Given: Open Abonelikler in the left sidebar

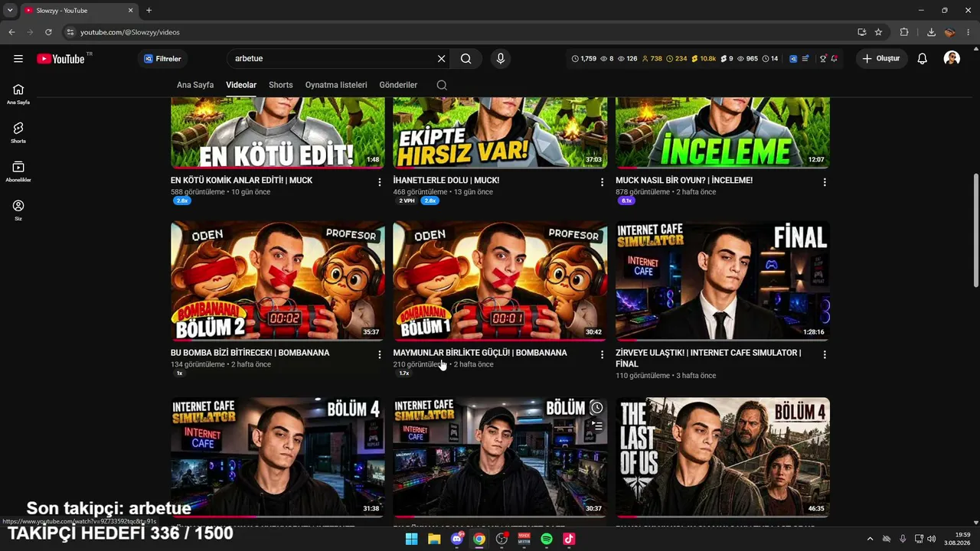Looking at the screenshot, I should (18, 172).
